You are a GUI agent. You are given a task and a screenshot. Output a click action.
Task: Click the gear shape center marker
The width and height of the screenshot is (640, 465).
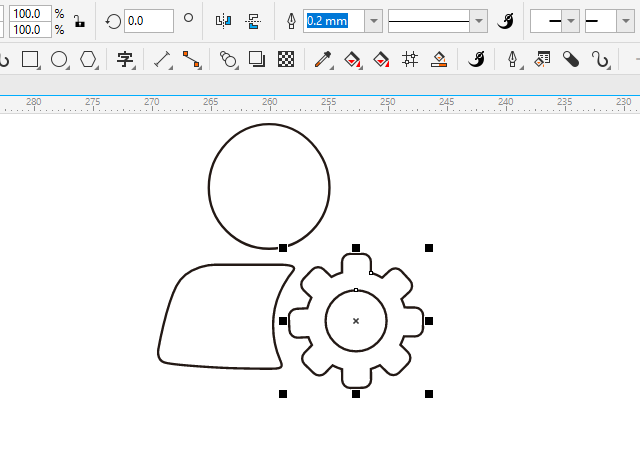356,321
